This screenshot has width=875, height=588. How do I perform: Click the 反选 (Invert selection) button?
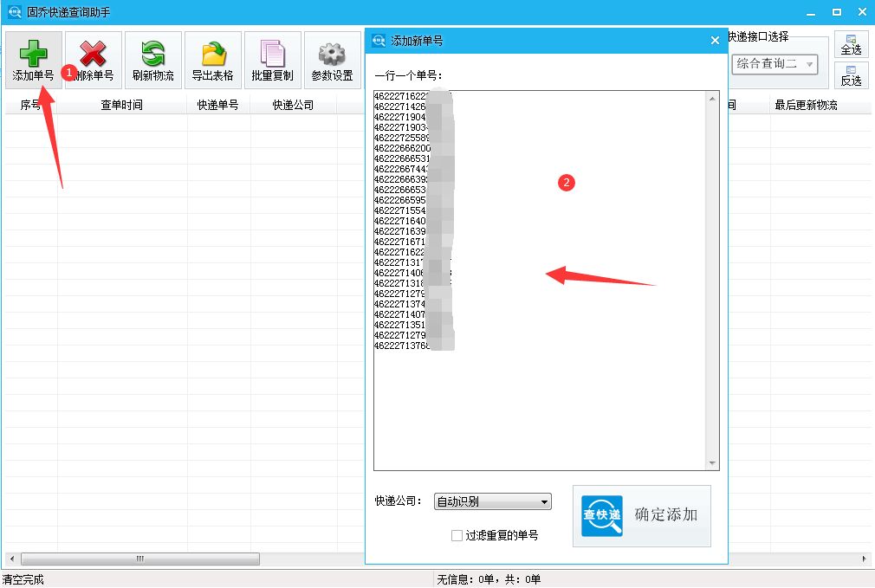tap(852, 77)
